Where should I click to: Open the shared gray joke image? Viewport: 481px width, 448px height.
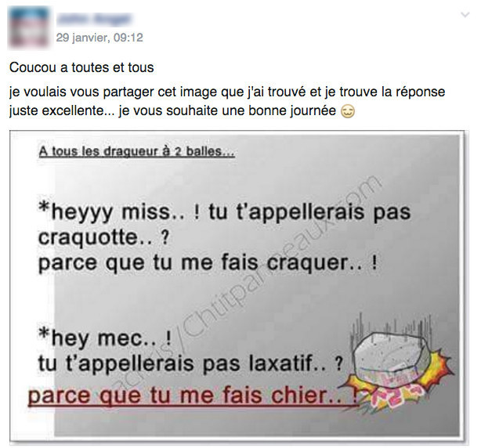tap(239, 287)
